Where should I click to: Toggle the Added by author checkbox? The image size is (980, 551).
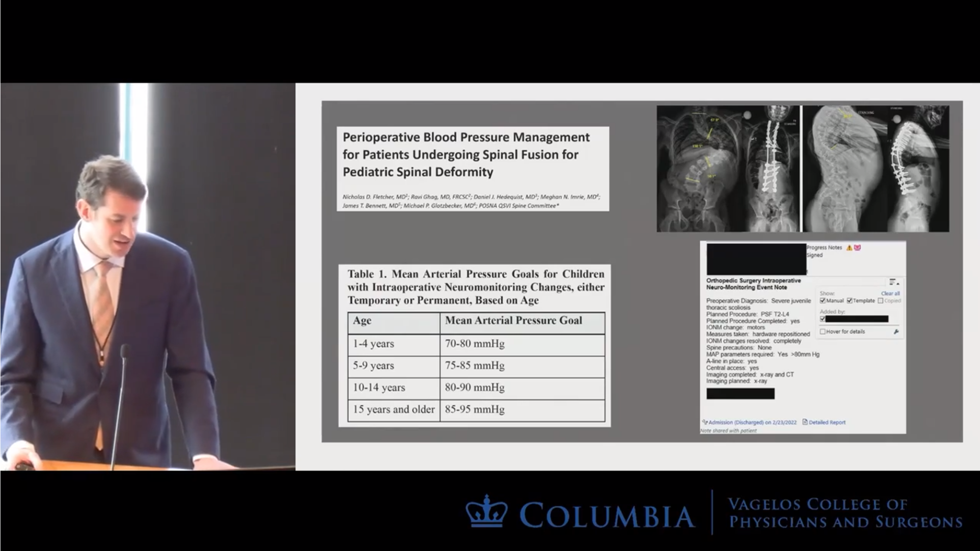click(822, 319)
